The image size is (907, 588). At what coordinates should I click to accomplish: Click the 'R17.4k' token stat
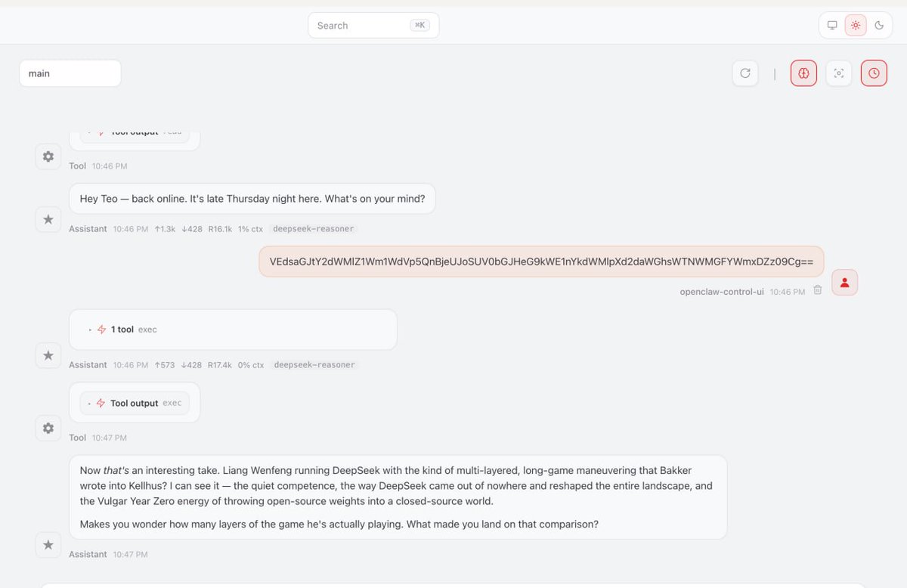(220, 364)
